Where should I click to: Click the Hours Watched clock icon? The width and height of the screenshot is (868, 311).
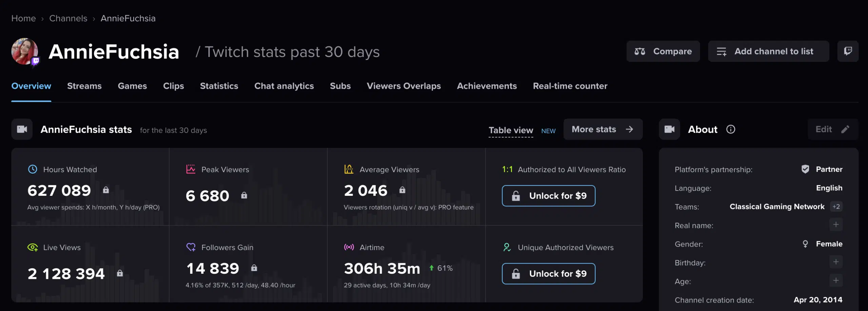pyautogui.click(x=33, y=169)
